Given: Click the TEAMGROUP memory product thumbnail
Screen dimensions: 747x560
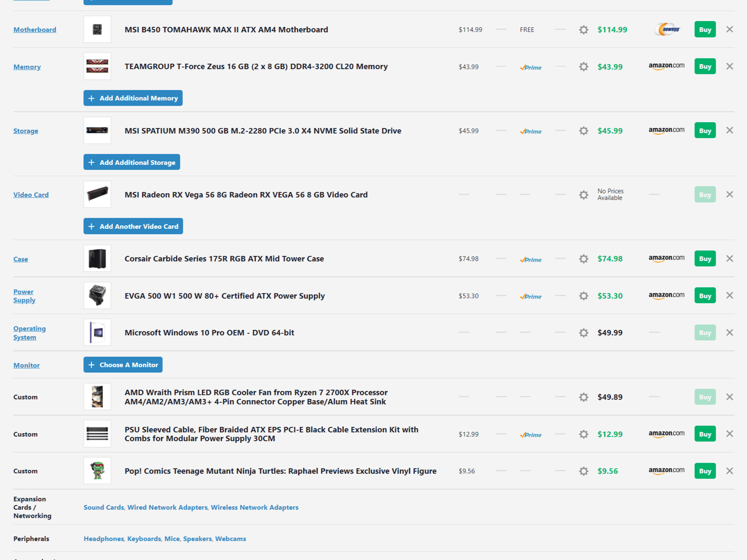Looking at the screenshot, I should point(97,66).
